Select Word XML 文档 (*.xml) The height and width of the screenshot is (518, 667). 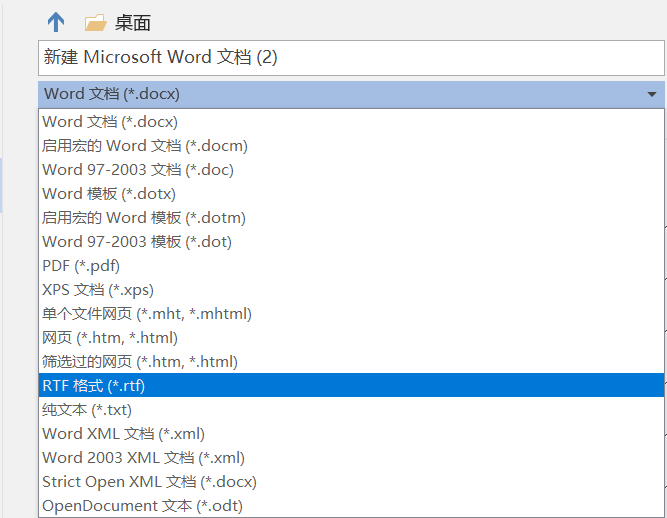coord(351,434)
